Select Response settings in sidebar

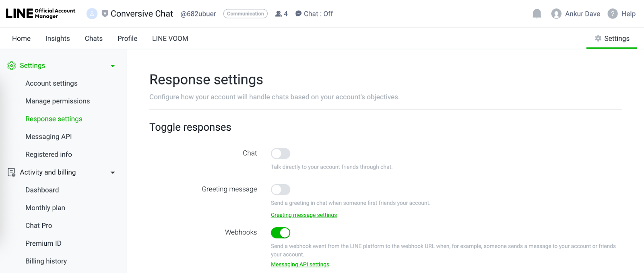click(x=54, y=119)
